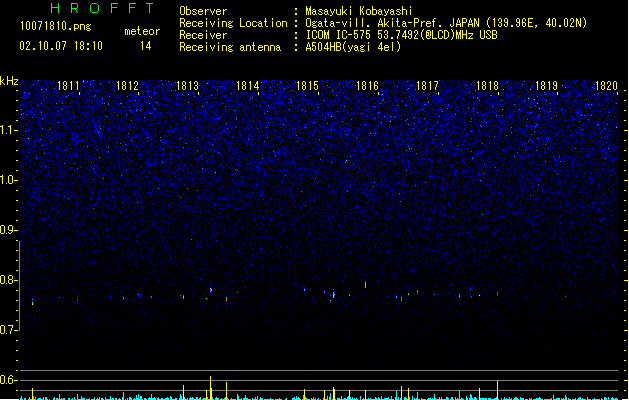The height and width of the screenshot is (400, 629).
Task: Click the 1816 time marker
Action: 367,86
